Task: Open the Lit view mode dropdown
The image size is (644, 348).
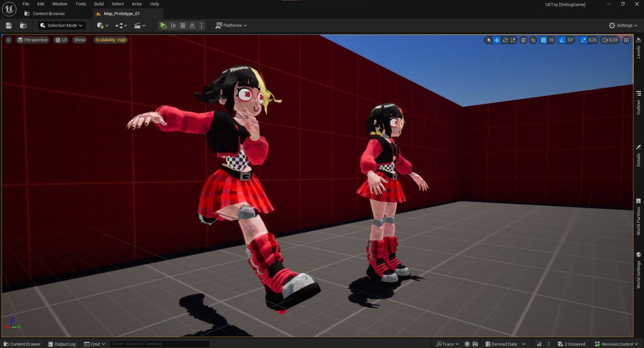Action: pos(61,40)
